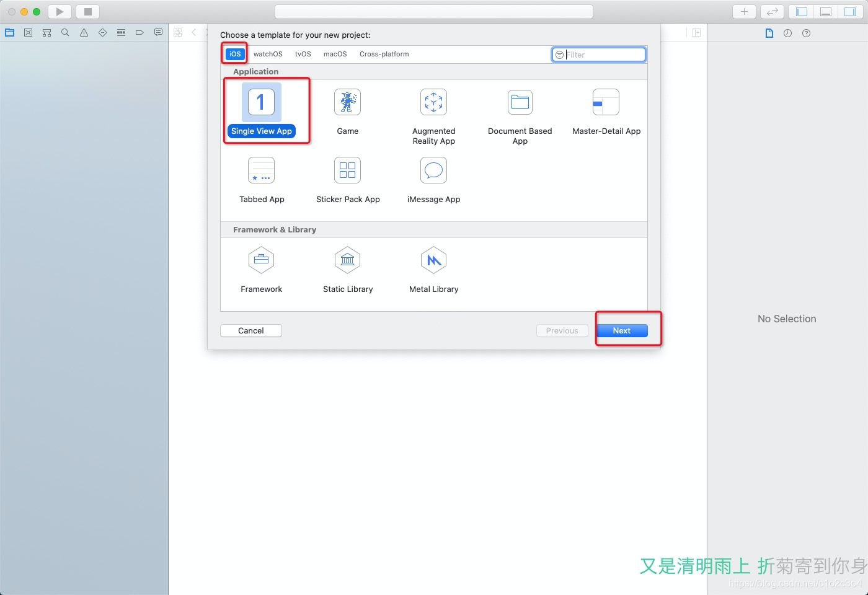868x595 pixels.
Task: Click the code review arrows button
Action: (772, 12)
